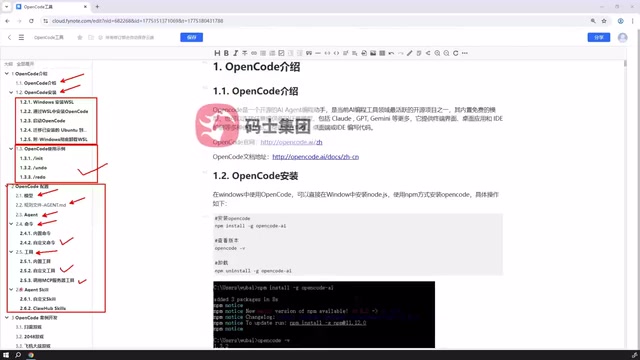
Task: Zoom in the editor view
Action: (x=437, y=53)
